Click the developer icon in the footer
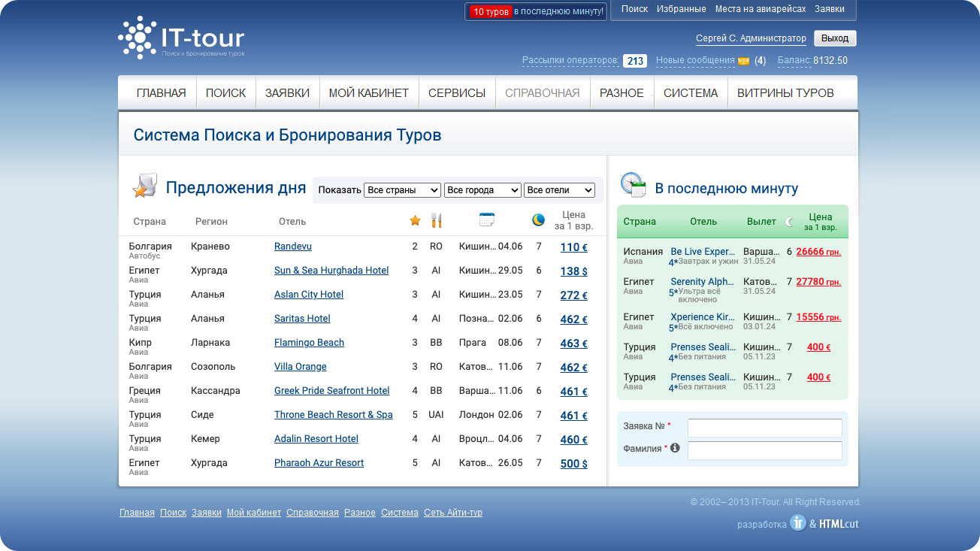Screen dimensions: 980x551 click(x=797, y=523)
